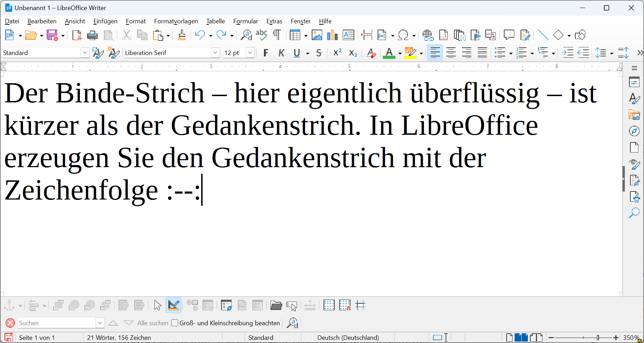
Task: Insert special character omega icon
Action: tap(403, 35)
